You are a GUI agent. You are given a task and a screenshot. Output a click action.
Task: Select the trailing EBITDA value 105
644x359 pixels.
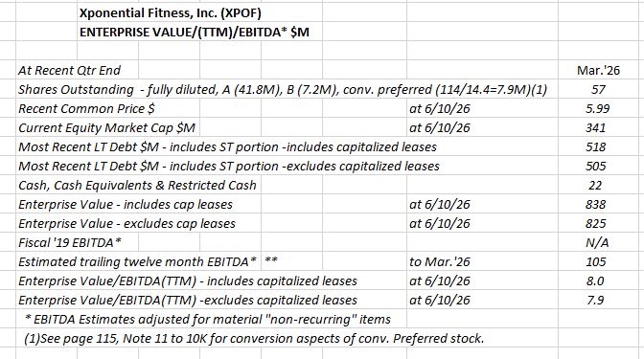click(595, 261)
